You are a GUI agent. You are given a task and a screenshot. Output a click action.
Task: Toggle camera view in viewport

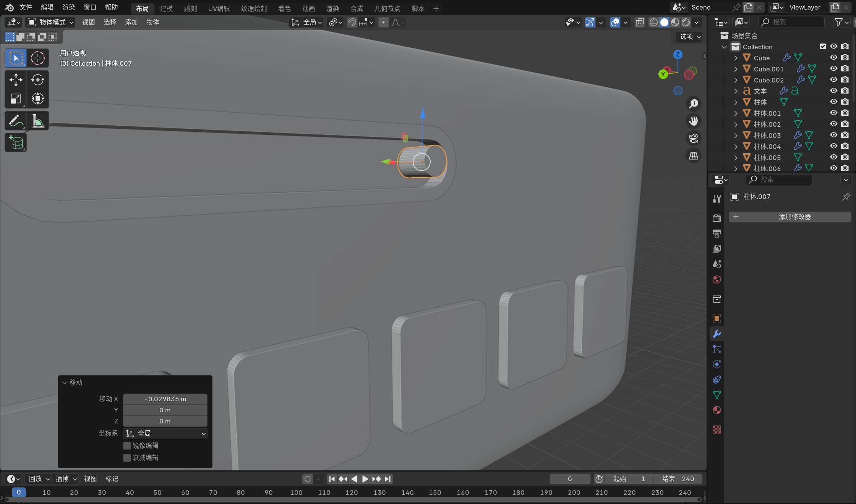[693, 138]
